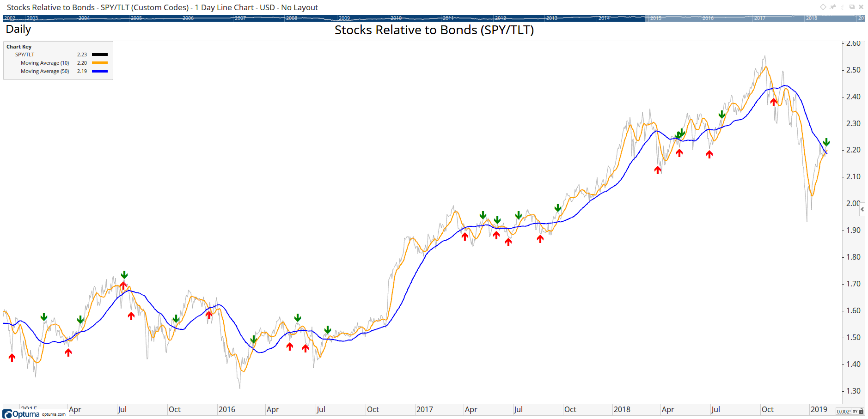Click the 2.19 value in the Chart Key
The image size is (868, 419).
point(82,71)
